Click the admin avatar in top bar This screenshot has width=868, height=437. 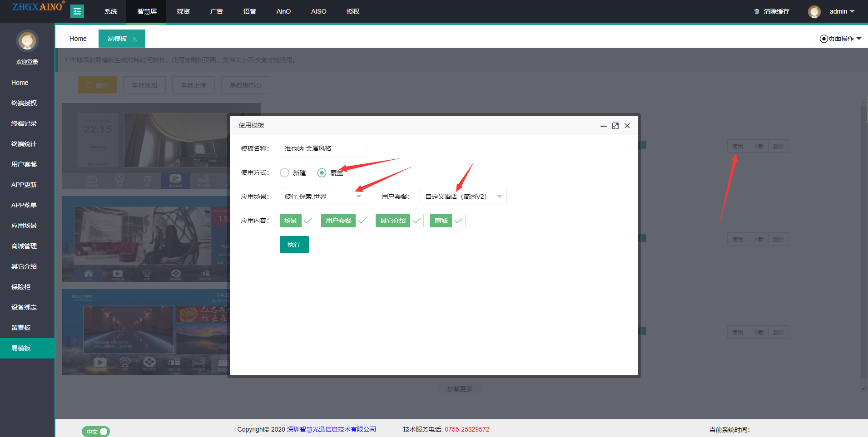814,12
